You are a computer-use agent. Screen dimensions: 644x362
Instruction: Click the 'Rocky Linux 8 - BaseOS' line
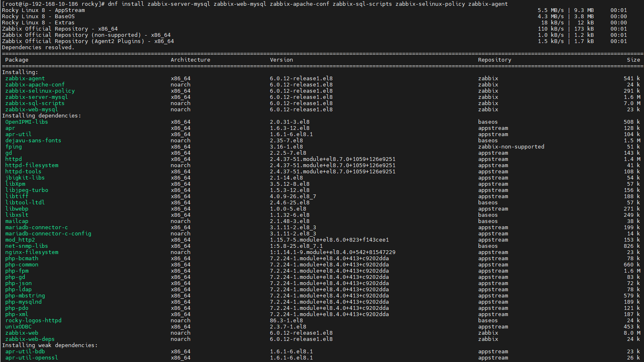(38, 16)
